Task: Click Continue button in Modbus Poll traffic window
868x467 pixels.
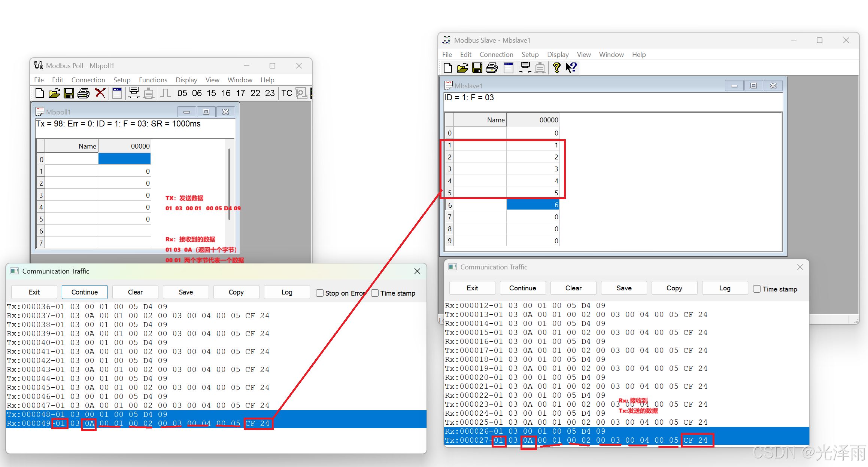Action: pyautogui.click(x=85, y=292)
